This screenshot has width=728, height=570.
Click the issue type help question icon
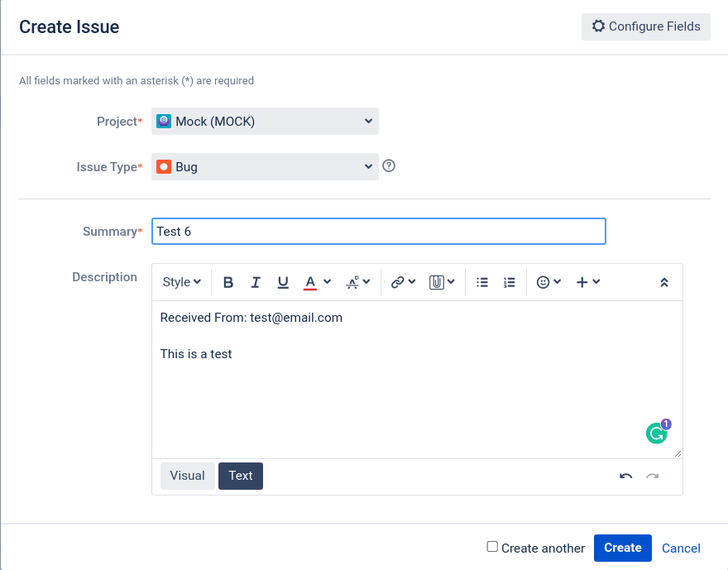click(389, 165)
